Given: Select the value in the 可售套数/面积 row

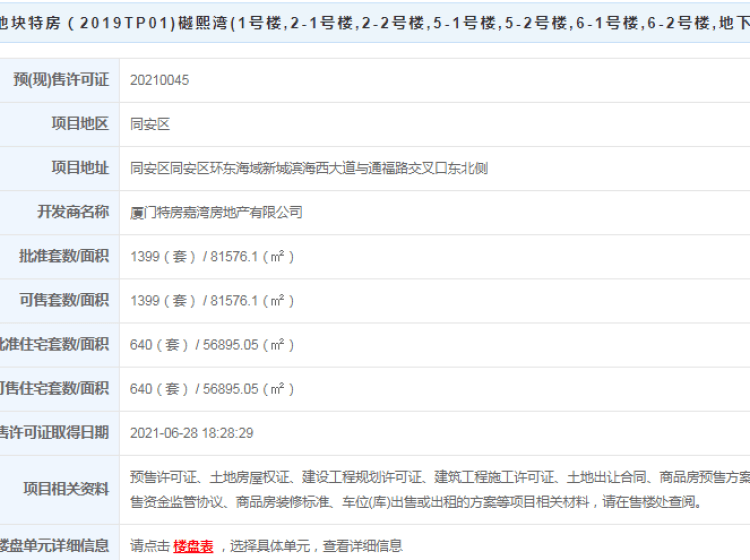Looking at the screenshot, I should point(212,301).
